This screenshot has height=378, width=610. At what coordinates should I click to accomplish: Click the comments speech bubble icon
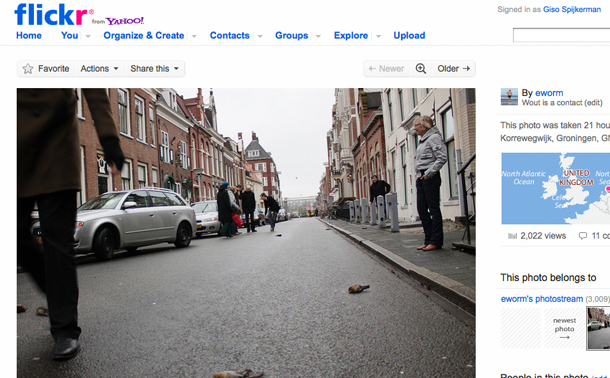tap(583, 236)
